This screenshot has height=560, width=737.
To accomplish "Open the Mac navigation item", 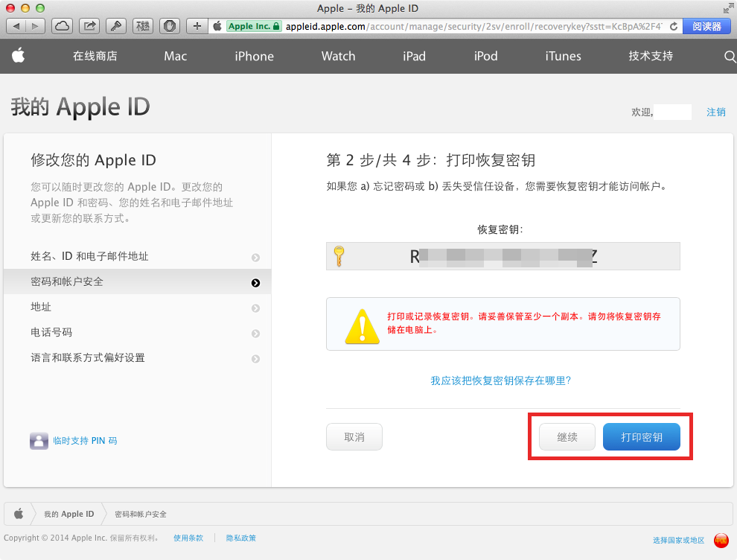I will [x=176, y=56].
